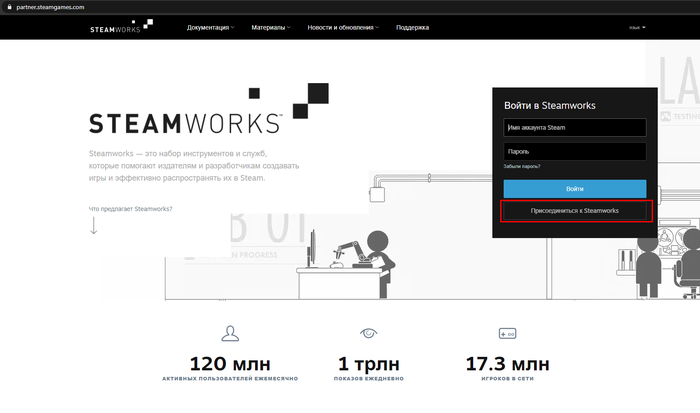Click the Пароль input field
This screenshot has width=700, height=413.
point(575,152)
